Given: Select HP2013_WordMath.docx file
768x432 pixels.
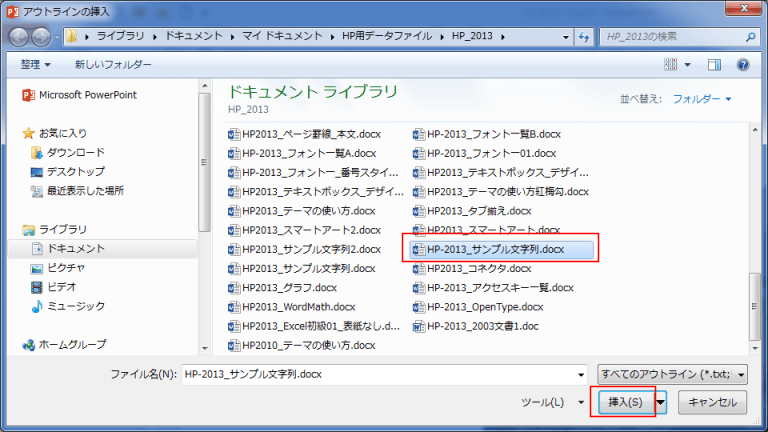Looking at the screenshot, I should tap(291, 307).
